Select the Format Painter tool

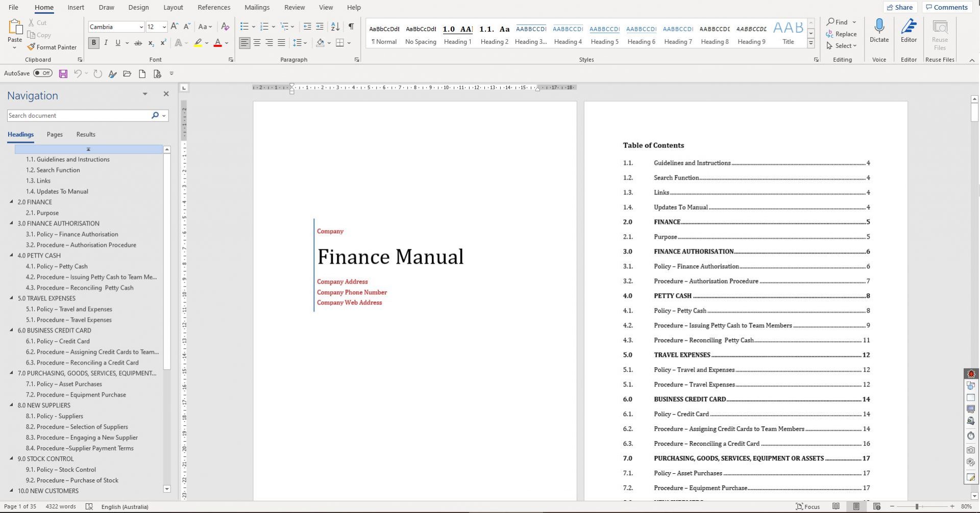(x=52, y=47)
